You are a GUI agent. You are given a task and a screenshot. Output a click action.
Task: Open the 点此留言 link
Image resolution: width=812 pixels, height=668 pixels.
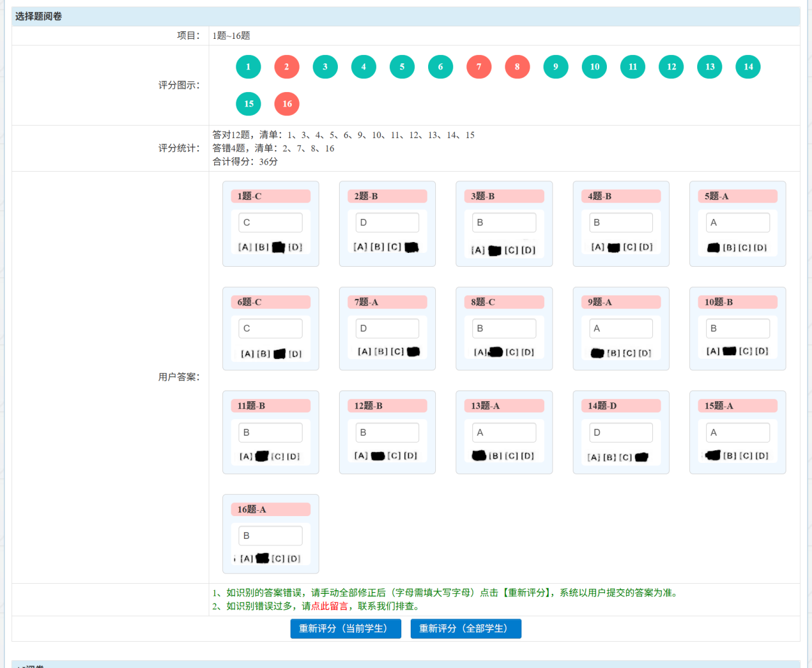pos(325,606)
